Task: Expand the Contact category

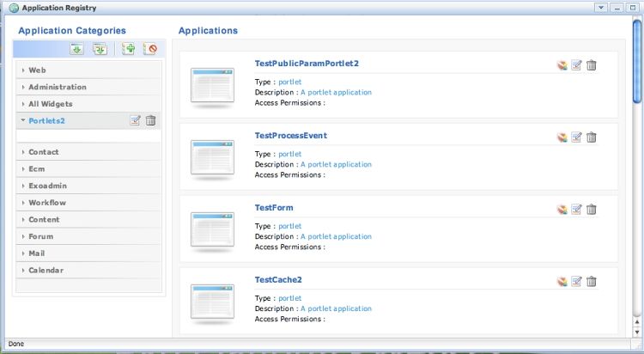Action: 88,152
